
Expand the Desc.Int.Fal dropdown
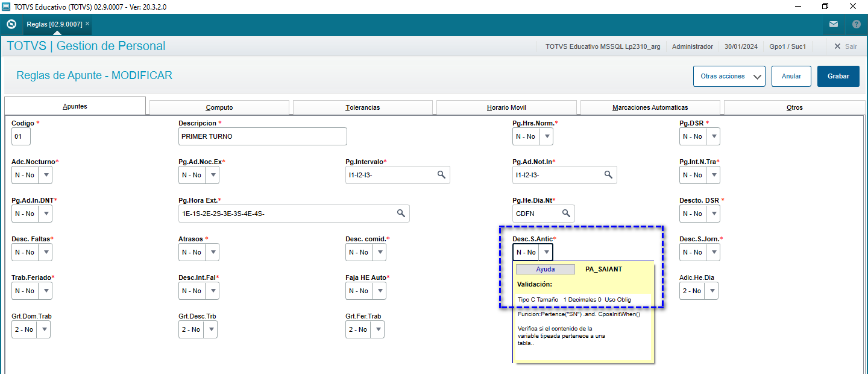click(x=212, y=291)
